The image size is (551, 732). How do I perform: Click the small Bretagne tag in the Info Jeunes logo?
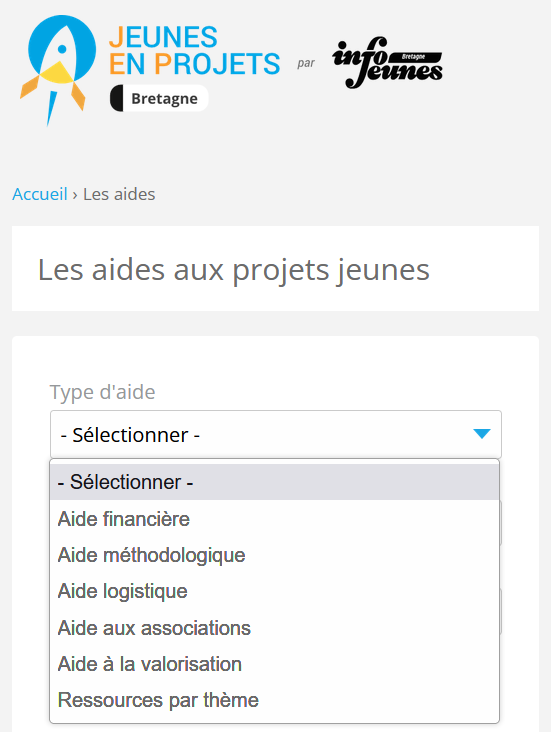click(414, 57)
